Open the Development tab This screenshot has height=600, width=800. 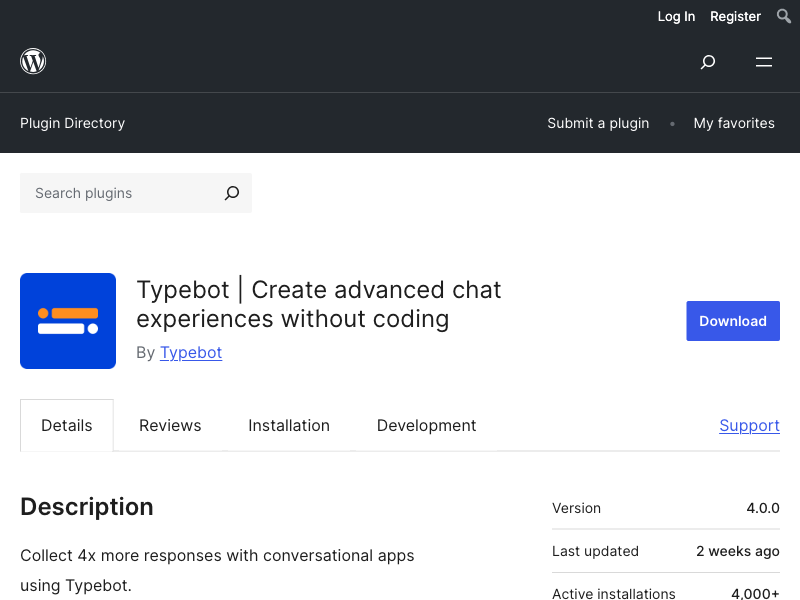tap(426, 425)
